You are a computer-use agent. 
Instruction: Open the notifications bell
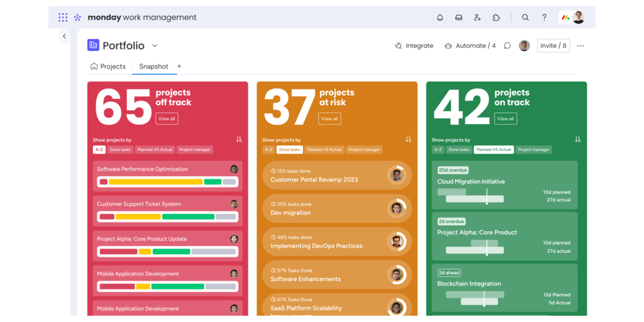pos(440,18)
